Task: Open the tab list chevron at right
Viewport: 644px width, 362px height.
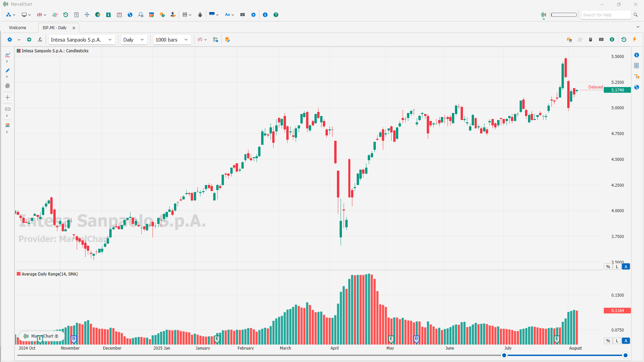Action: pos(638,27)
